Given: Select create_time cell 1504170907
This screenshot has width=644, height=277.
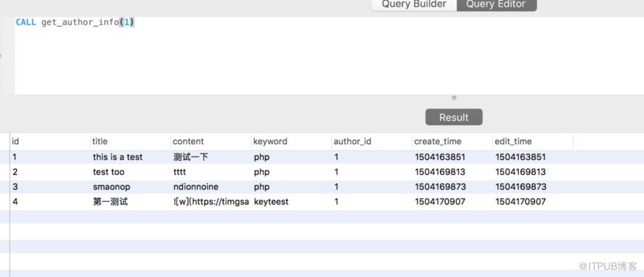Looking at the screenshot, I should [x=440, y=202].
